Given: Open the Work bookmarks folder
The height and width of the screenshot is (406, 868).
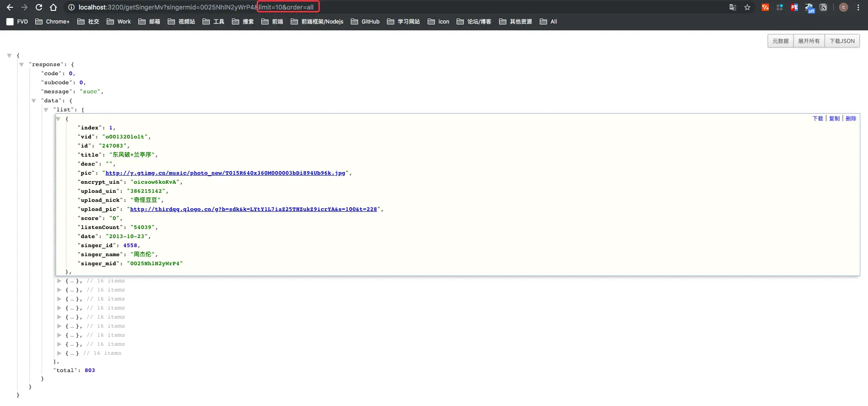Looking at the screenshot, I should point(119,22).
